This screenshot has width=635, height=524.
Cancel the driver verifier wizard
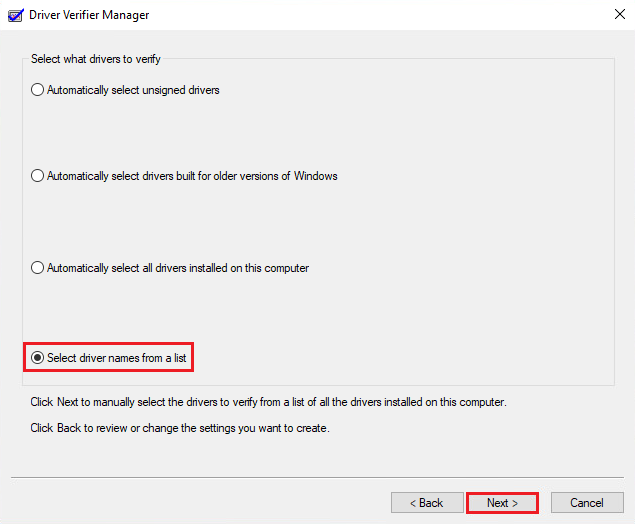pyautogui.click(x=587, y=503)
